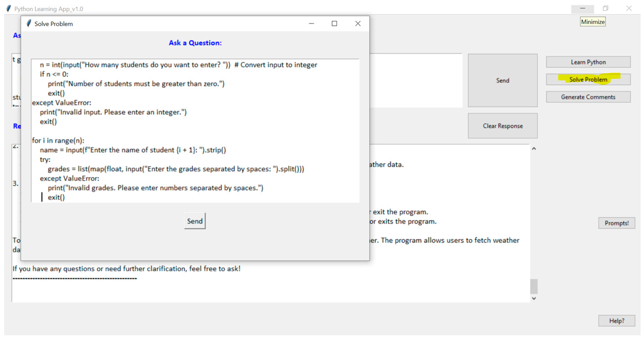The width and height of the screenshot is (644, 339).
Task: Click the response scrollbar thumb
Action: coord(534,286)
